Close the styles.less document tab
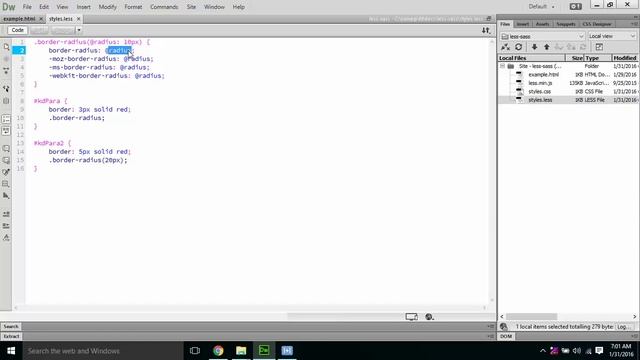 pos(78,19)
